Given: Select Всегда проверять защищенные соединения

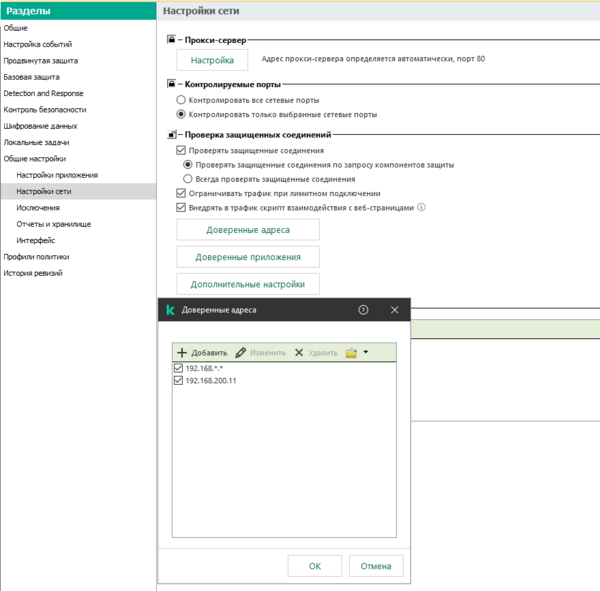Looking at the screenshot, I should 187,178.
